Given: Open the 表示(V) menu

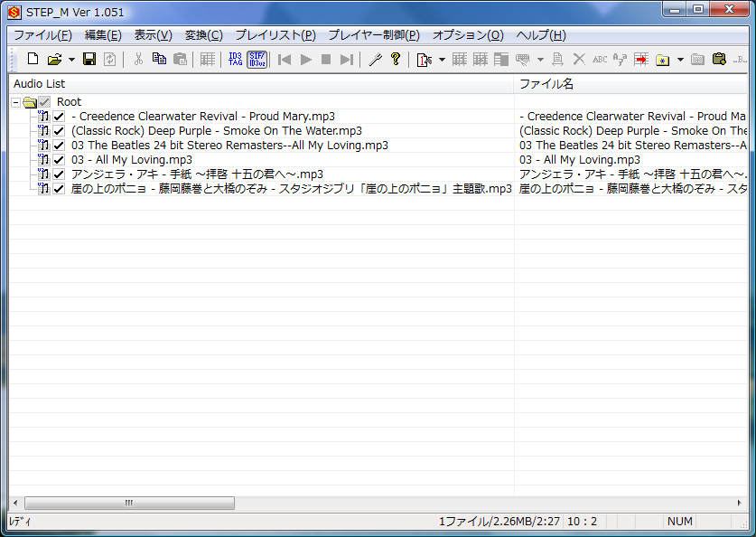Looking at the screenshot, I should point(153,35).
